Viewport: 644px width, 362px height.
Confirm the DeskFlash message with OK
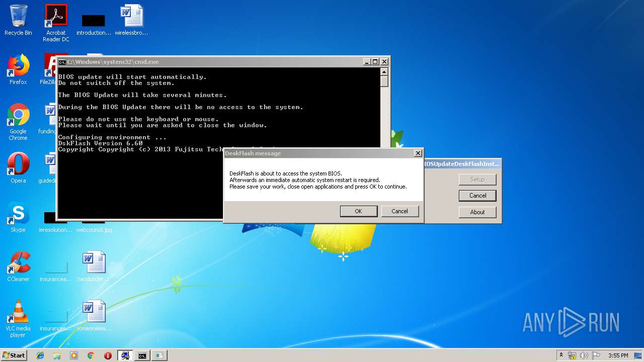coord(358,211)
